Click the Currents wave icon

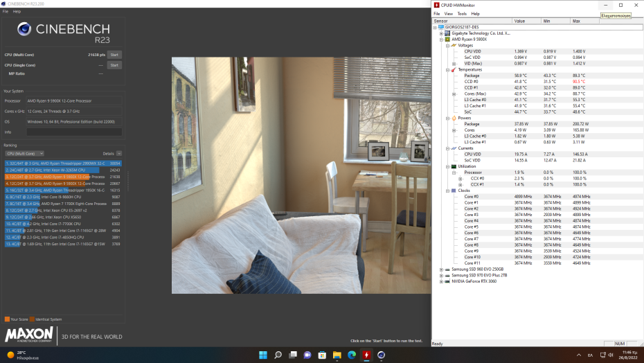(454, 148)
